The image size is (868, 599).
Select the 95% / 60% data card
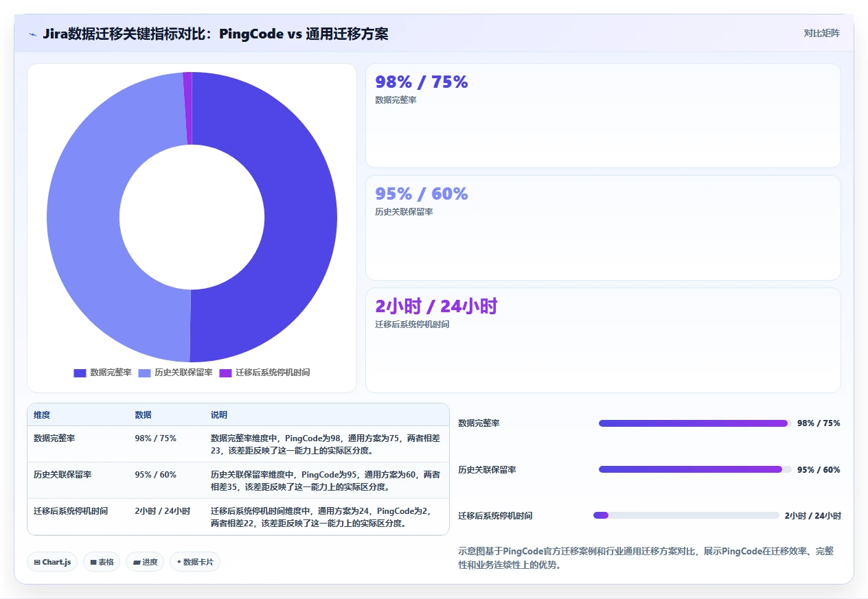603,228
